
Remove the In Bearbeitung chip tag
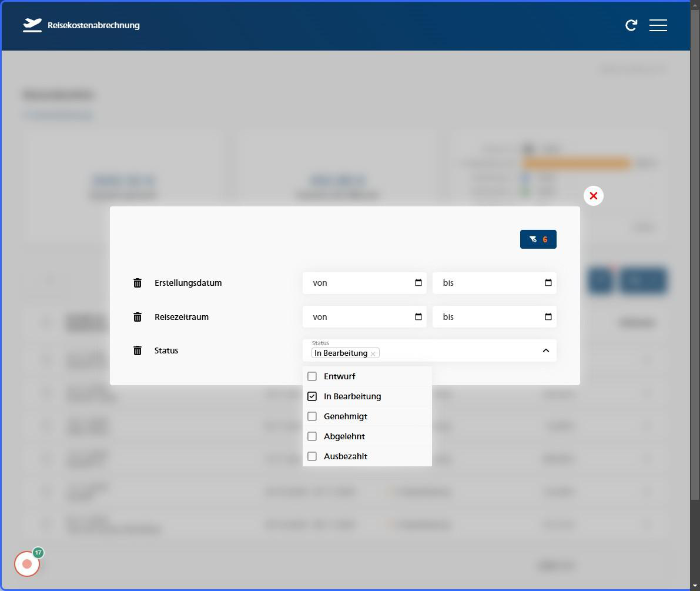point(373,354)
